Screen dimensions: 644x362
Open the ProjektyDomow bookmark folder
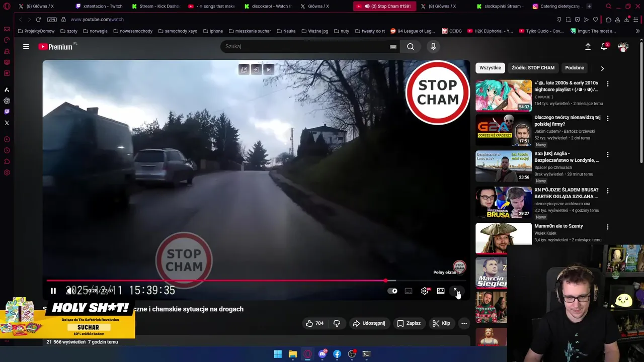(x=36, y=31)
